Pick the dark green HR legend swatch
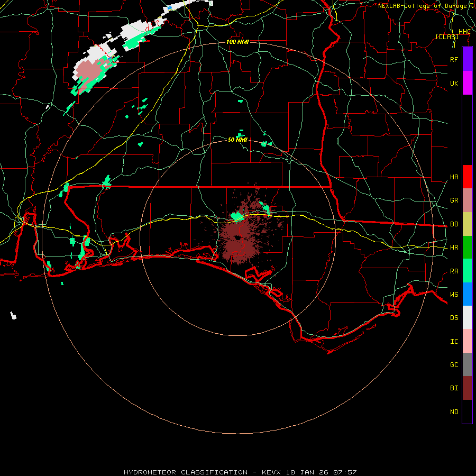The image size is (476, 476). [x=467, y=248]
